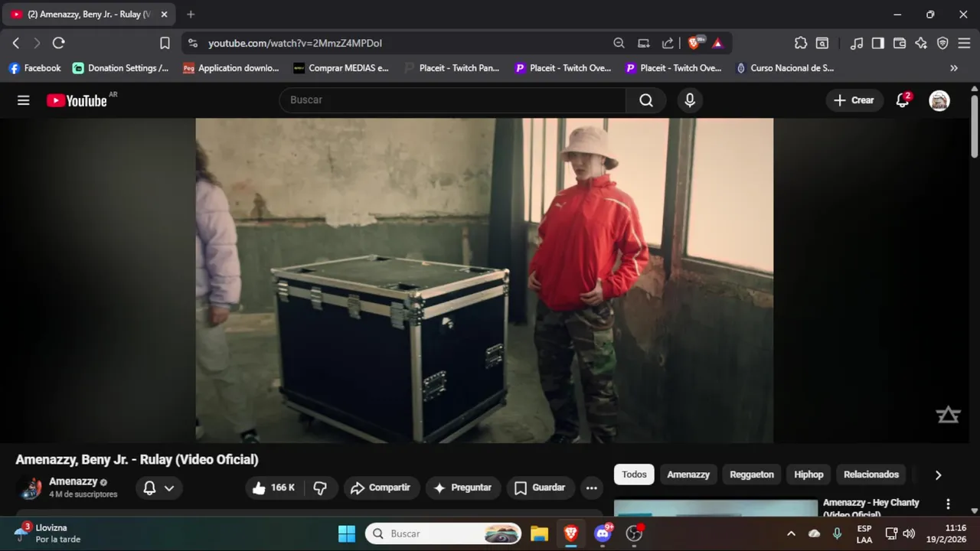Install app icon in address bar
The image size is (980, 551).
point(644,43)
